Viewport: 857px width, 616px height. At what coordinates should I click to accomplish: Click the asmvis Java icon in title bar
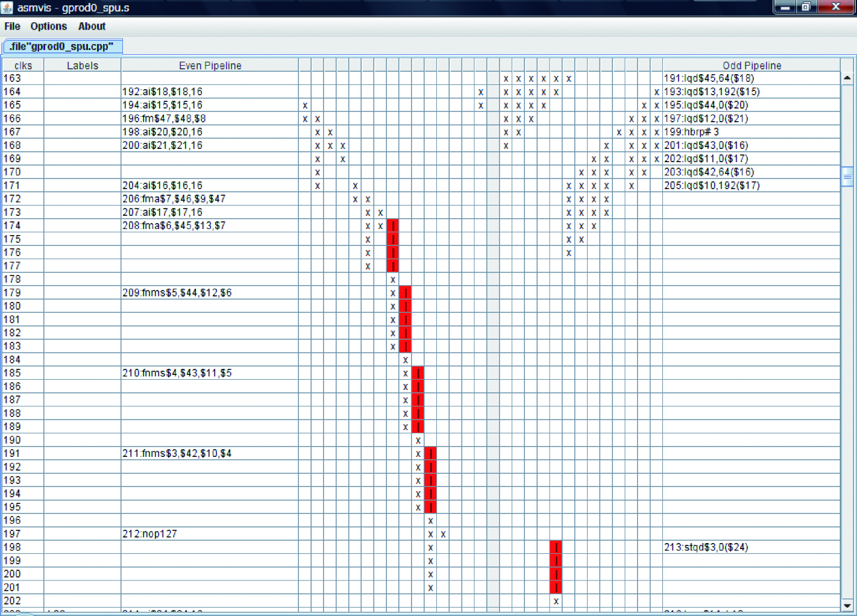point(7,7)
